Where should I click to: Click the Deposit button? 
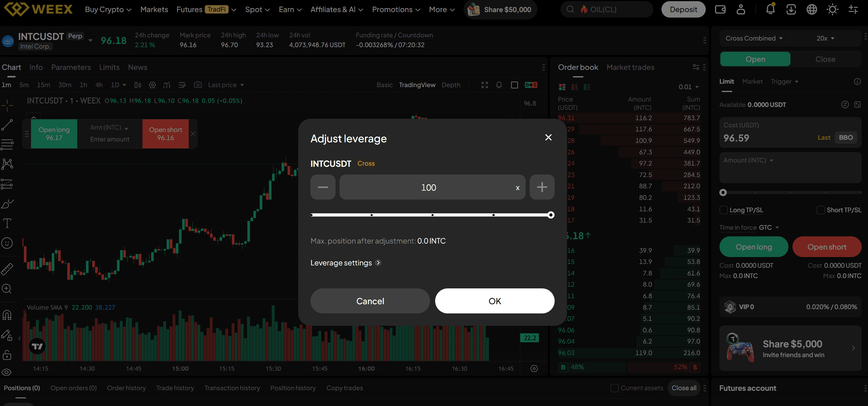(x=683, y=9)
